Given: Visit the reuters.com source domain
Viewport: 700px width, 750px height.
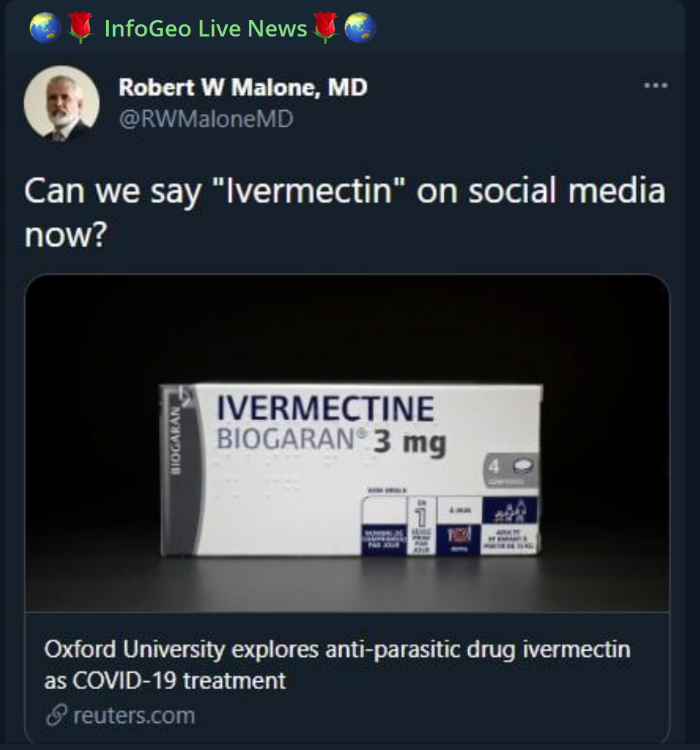Looking at the screenshot, I should tap(133, 716).
